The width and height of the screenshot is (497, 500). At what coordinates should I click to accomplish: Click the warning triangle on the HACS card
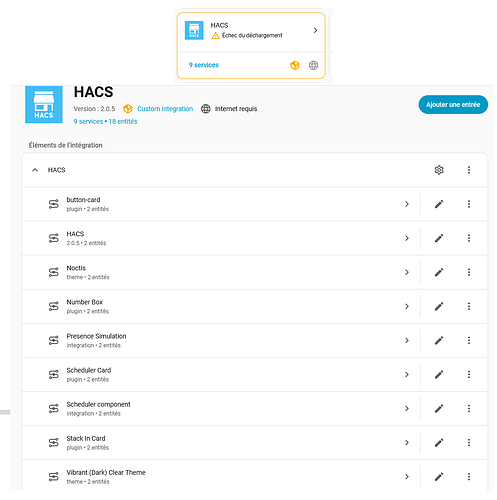[x=215, y=36]
